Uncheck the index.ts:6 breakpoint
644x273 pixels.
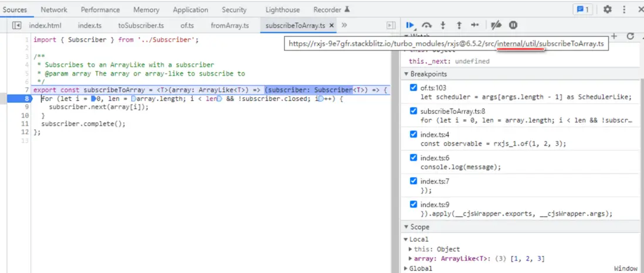pos(413,157)
